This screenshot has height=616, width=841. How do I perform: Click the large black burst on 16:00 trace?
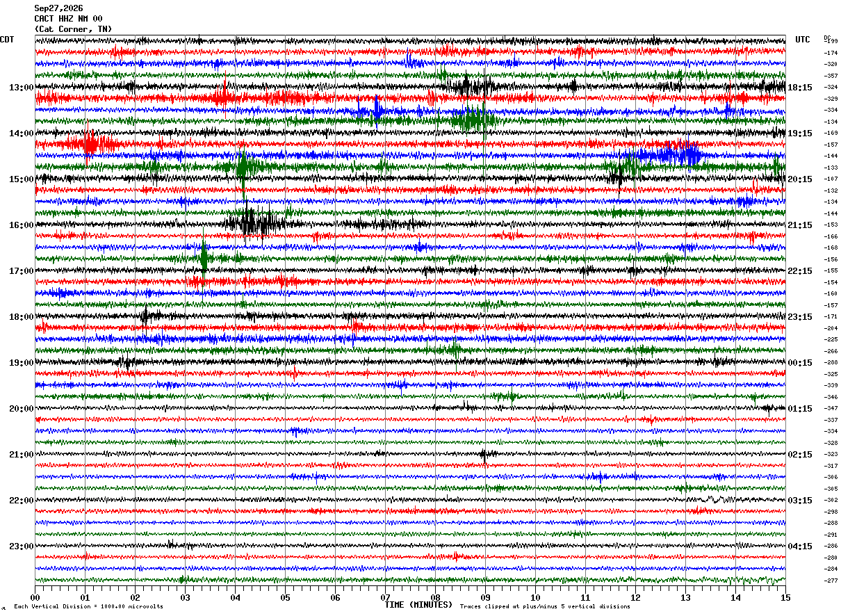click(254, 224)
